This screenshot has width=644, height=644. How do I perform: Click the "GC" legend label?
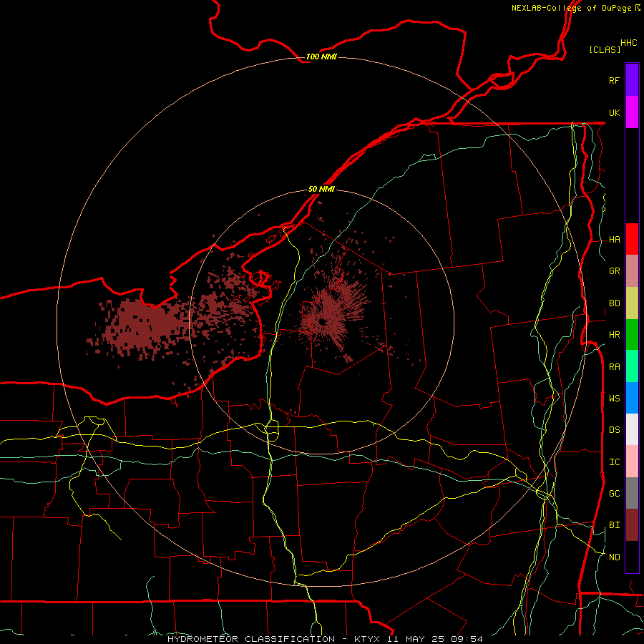614,493
